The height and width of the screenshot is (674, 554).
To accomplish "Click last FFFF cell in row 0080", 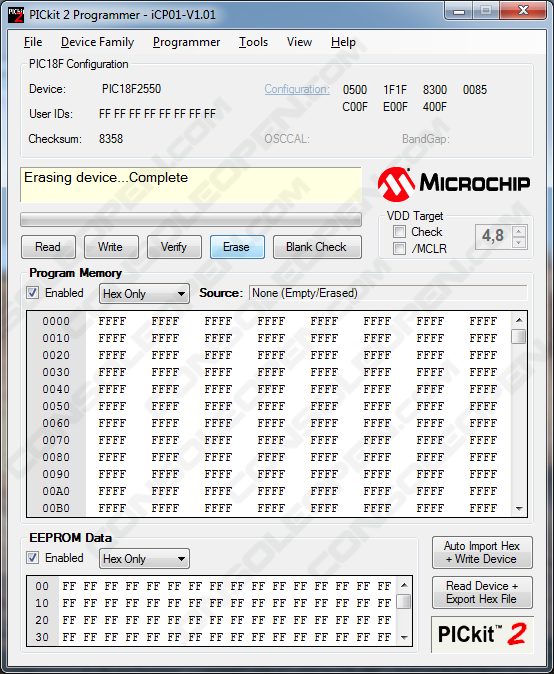I will tap(483, 457).
